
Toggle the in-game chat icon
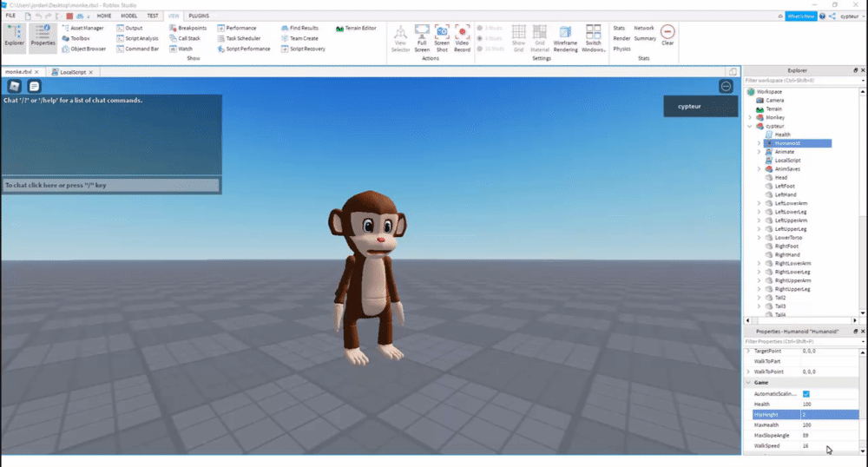coord(34,86)
